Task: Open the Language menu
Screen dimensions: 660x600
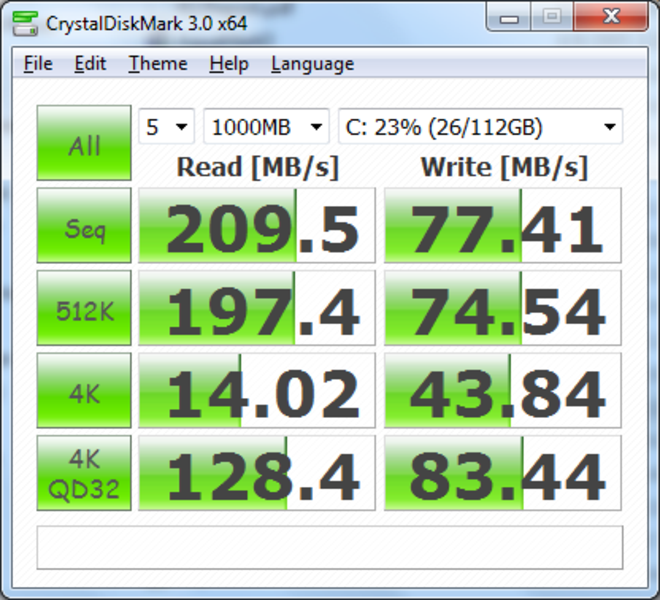Action: tap(312, 64)
